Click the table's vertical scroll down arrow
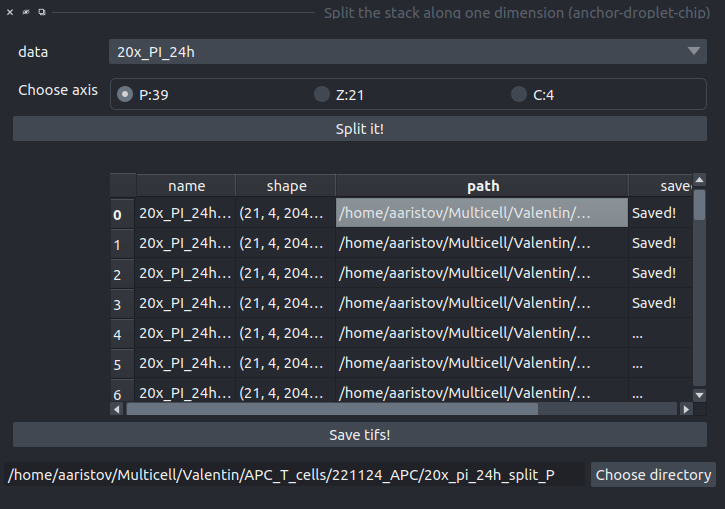The image size is (725, 509). pos(700,395)
